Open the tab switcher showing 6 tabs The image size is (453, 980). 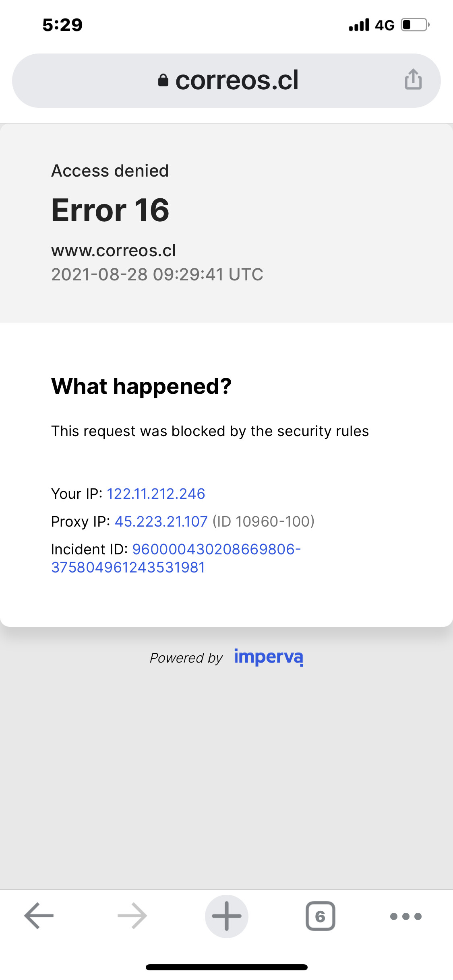pyautogui.click(x=321, y=916)
